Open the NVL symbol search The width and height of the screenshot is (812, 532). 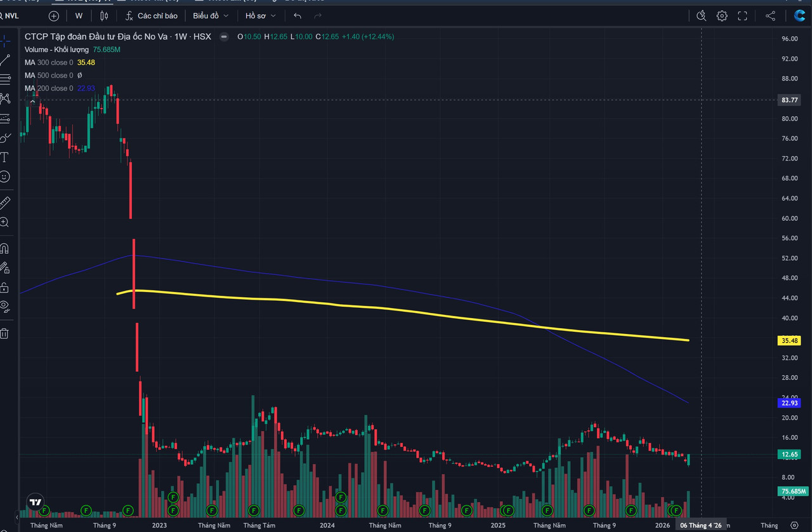click(x=11, y=16)
